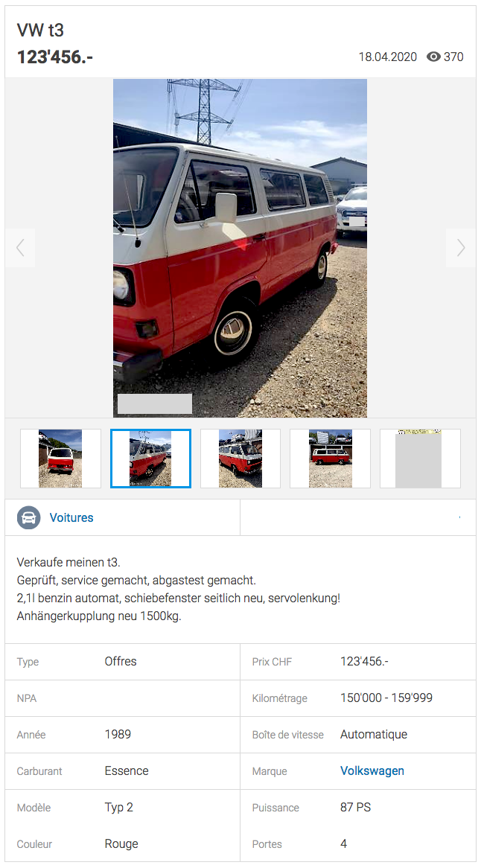
Task: Click the listing date 18.04.2020
Action: (387, 57)
